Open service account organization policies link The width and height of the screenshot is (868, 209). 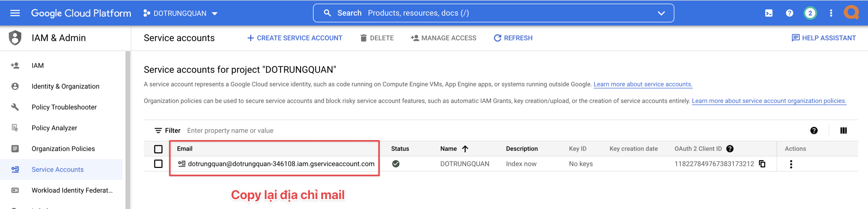click(x=769, y=101)
